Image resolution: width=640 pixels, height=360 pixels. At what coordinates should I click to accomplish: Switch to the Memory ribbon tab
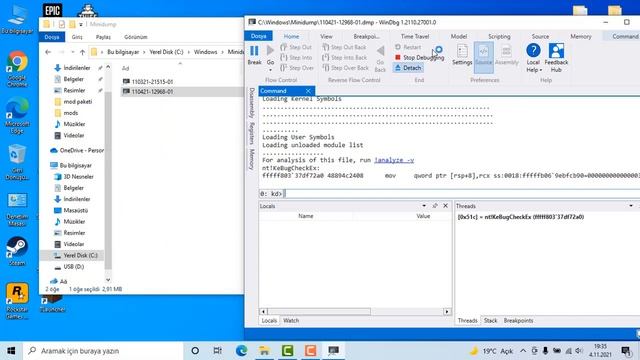[x=581, y=36]
